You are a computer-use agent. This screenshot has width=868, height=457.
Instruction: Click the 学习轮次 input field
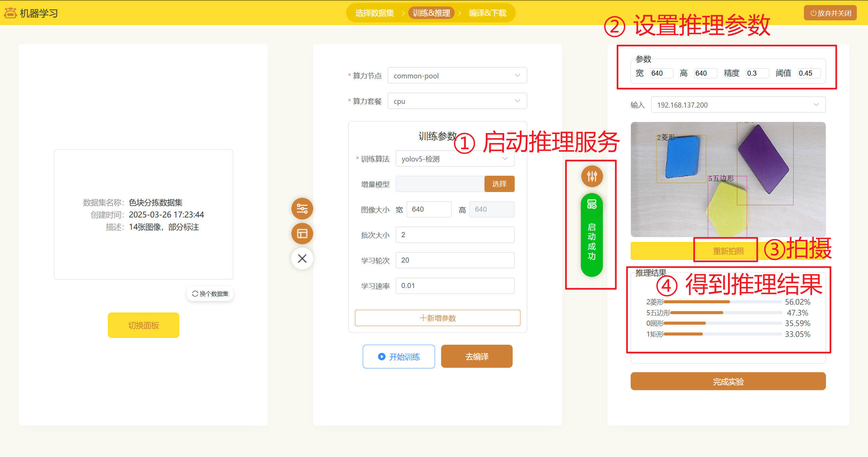(x=455, y=260)
